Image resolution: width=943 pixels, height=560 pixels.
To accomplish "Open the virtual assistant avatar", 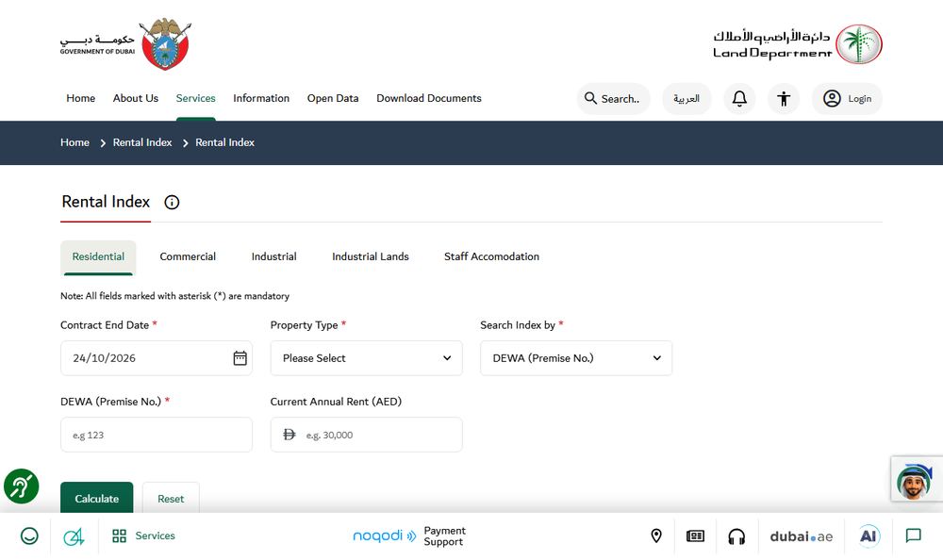I will click(x=914, y=480).
